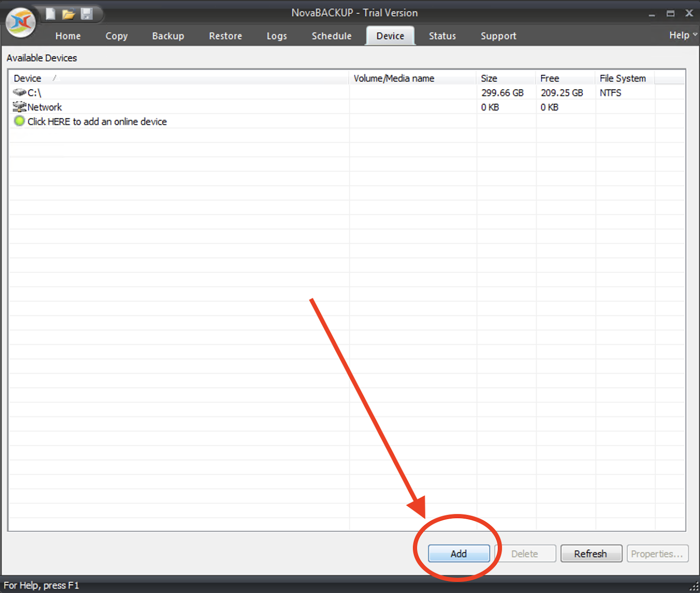Select the Network device row text
Image resolution: width=700 pixels, height=593 pixels.
click(x=45, y=107)
